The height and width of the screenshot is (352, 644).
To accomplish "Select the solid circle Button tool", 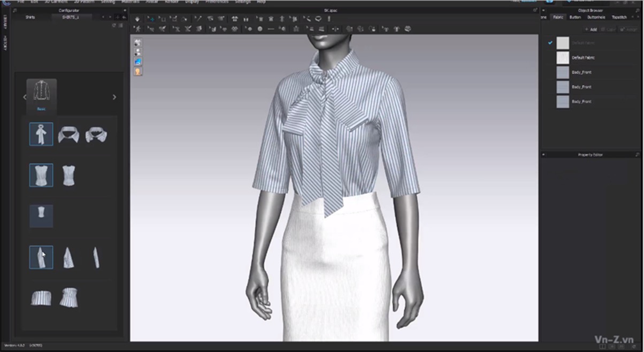I will (x=260, y=29).
